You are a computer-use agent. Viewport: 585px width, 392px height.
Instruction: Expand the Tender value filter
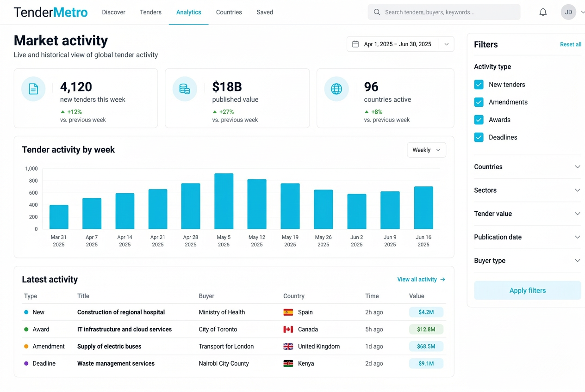527,214
